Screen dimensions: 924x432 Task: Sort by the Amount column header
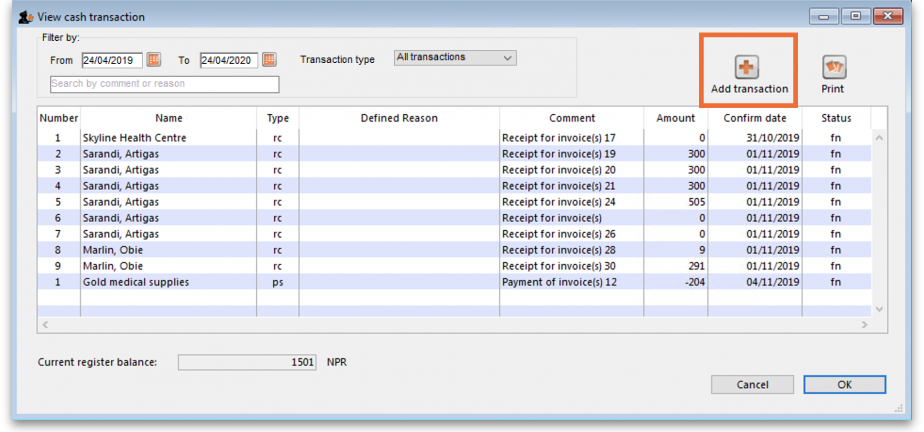click(x=676, y=118)
